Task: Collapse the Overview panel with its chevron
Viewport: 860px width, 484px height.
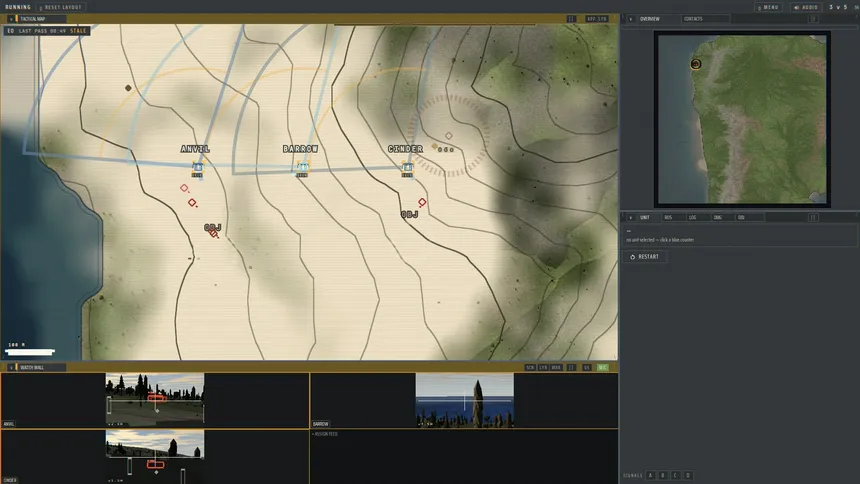Action: tap(630, 19)
